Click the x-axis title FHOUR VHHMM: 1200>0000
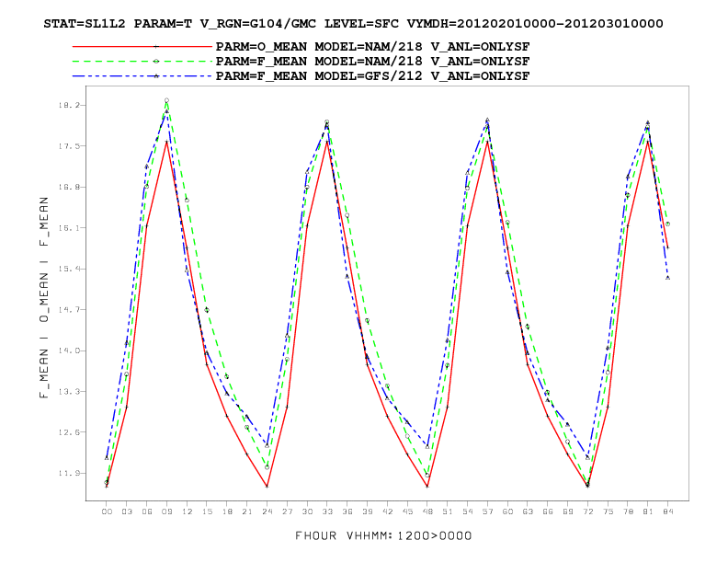The image size is (728, 563). (383, 536)
